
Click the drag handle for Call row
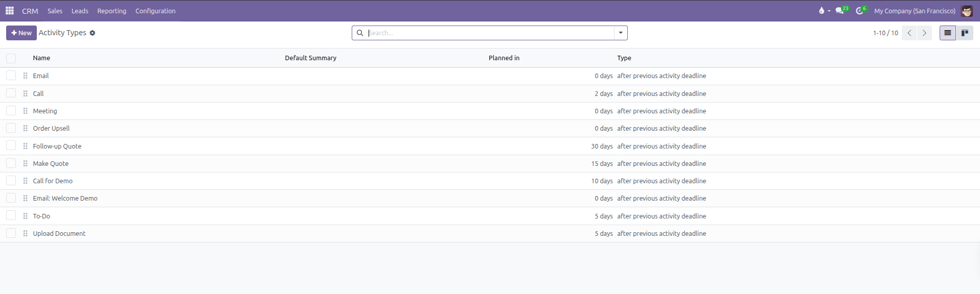click(26, 94)
